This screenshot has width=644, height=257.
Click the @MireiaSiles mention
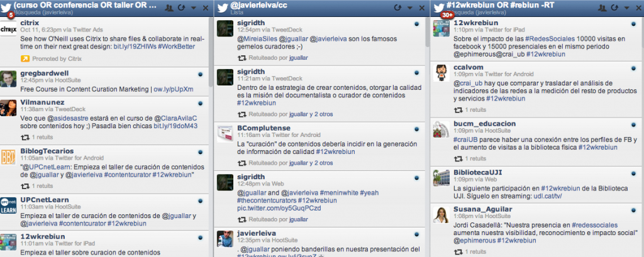tap(257, 40)
